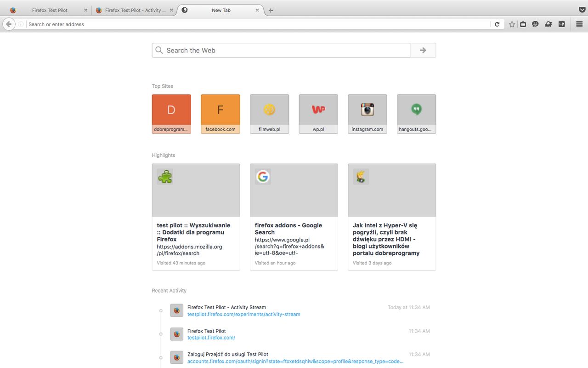Open testpilot.firefox.com/experiments/activity-stream link
This screenshot has height=368, width=588.
(243, 315)
